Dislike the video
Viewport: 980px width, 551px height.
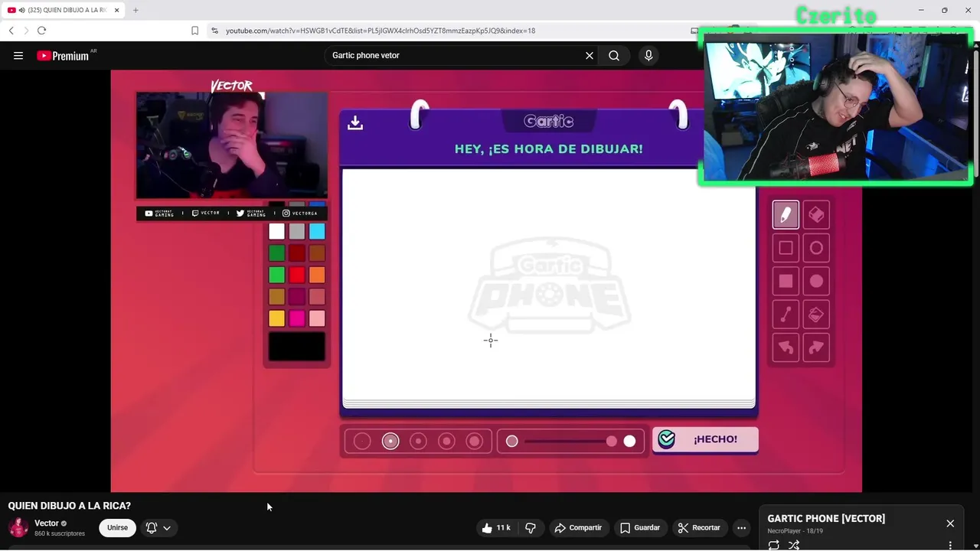coord(530,527)
